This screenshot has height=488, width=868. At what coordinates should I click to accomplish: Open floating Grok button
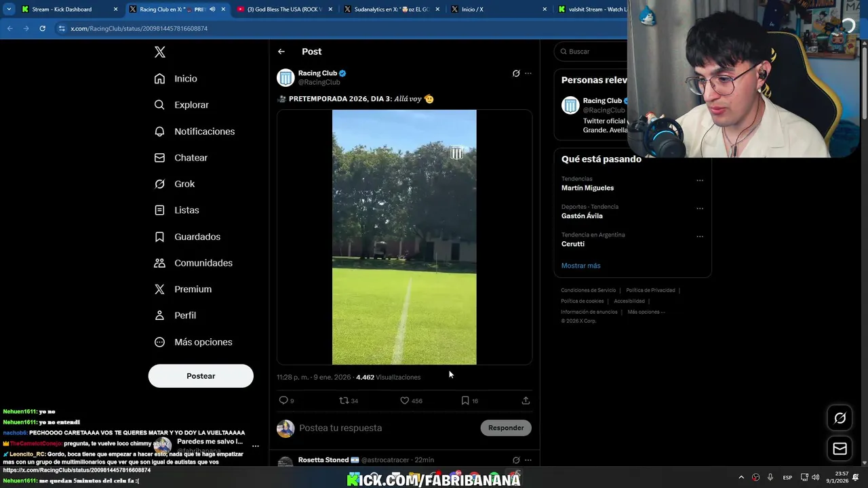(x=840, y=418)
